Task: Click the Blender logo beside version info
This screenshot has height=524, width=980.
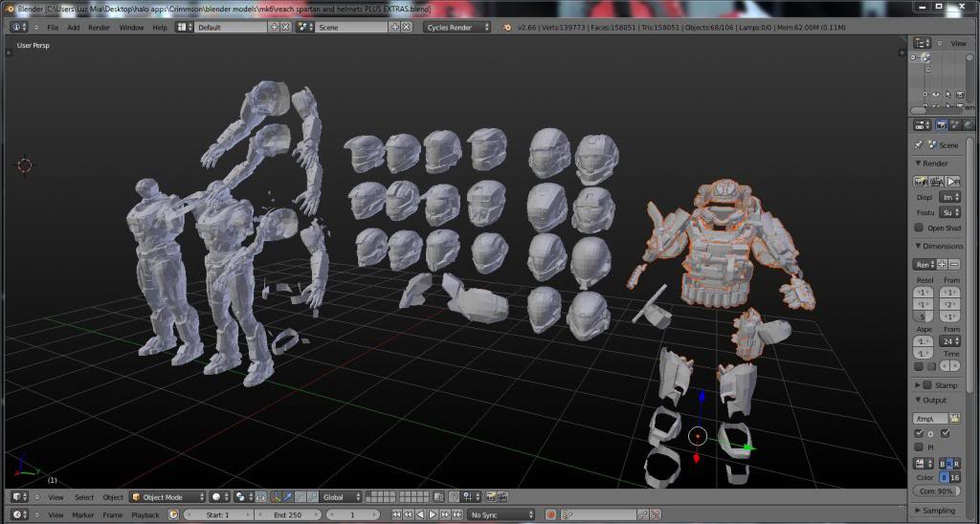Action: click(x=507, y=28)
